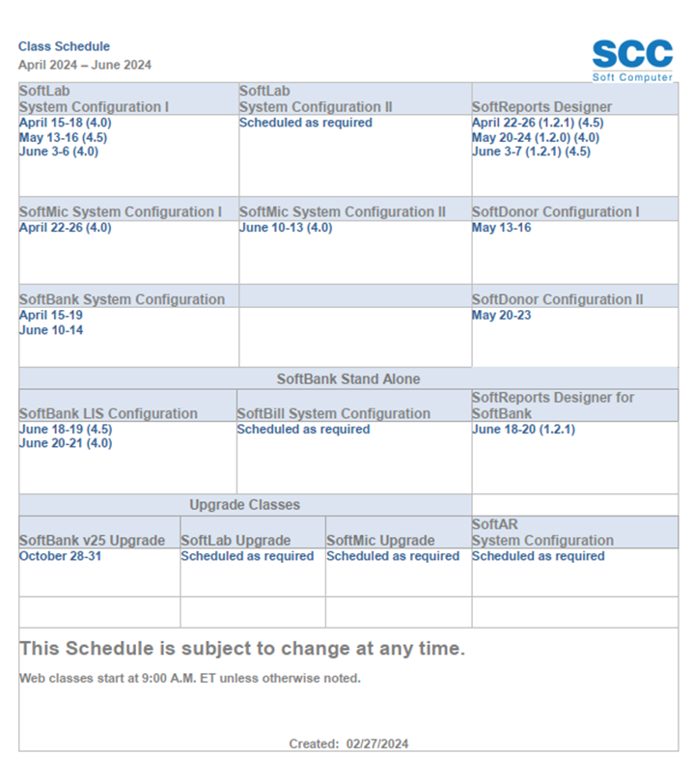Click the "SoftBank LIS Configuration" header
The width and height of the screenshot is (694, 784).
tap(108, 414)
